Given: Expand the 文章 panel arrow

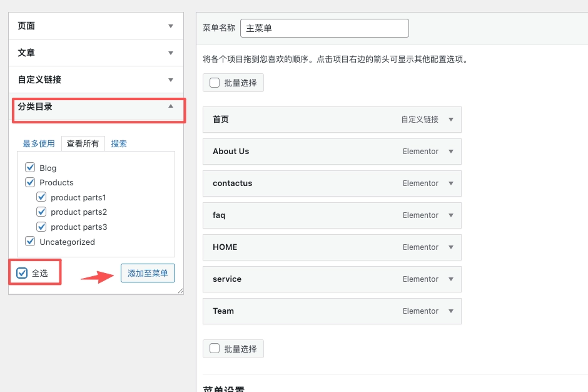Looking at the screenshot, I should point(171,53).
